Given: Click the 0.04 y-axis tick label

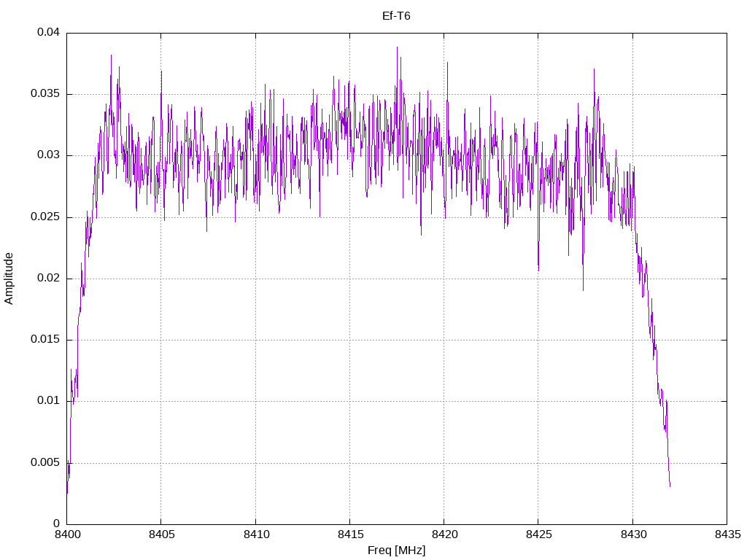Looking at the screenshot, I should click(49, 32).
